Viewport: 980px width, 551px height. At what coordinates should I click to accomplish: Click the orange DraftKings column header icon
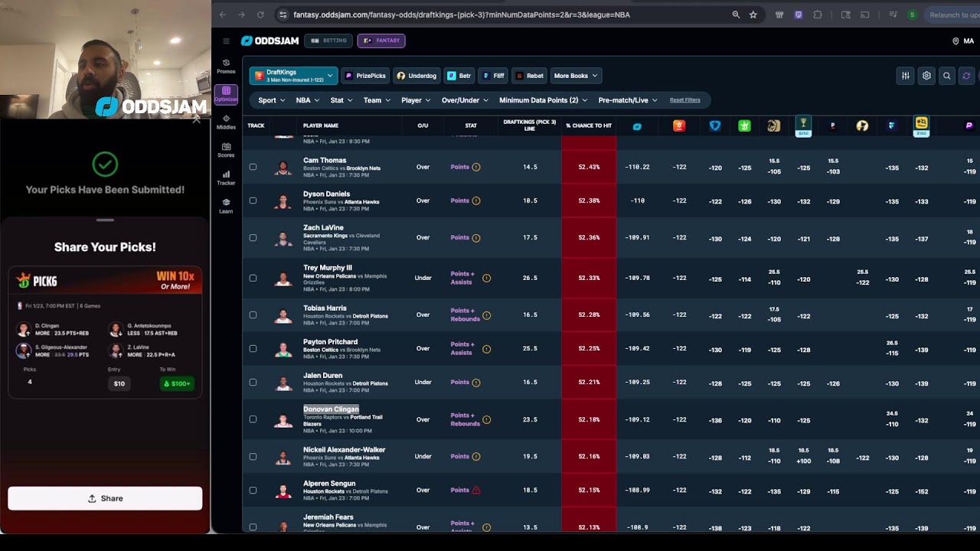point(679,126)
